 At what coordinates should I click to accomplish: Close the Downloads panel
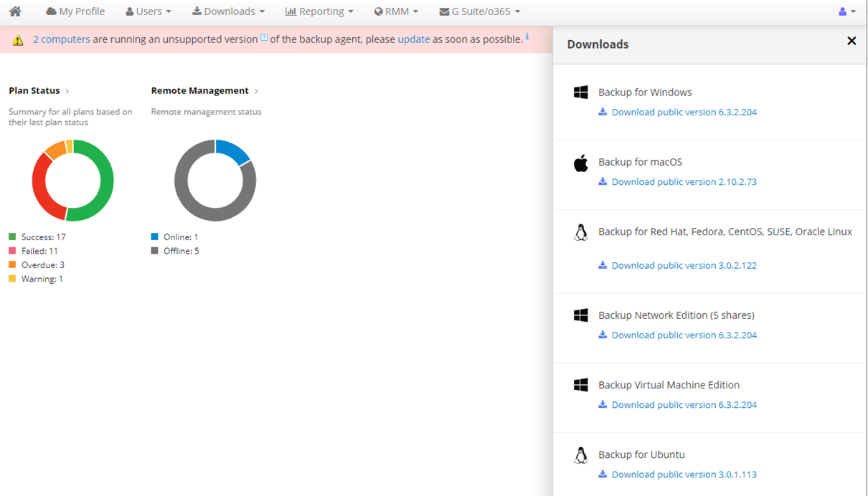pyautogui.click(x=852, y=41)
